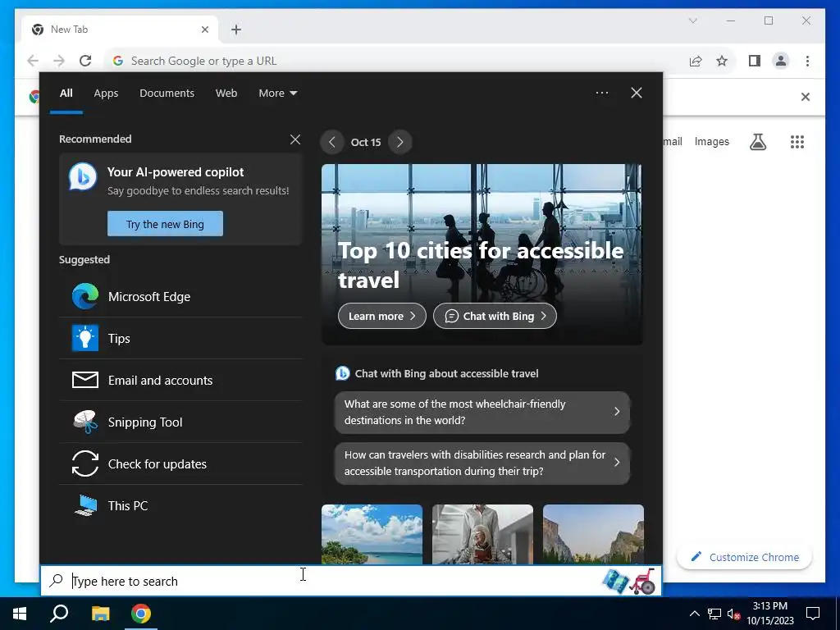Click Chrome's back navigation arrow
The width and height of the screenshot is (840, 630).
33,61
